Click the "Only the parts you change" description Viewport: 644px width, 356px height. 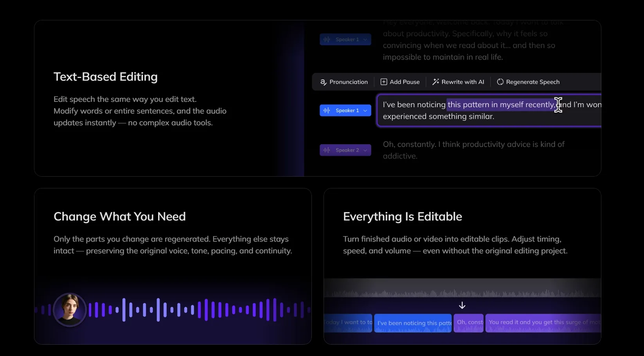[x=173, y=245]
